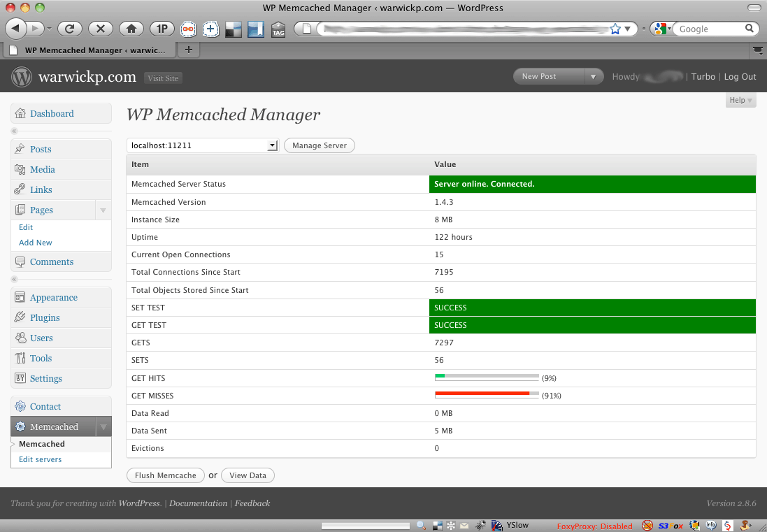The width and height of the screenshot is (767, 532).
Task: Click the bookmark star in address bar
Action: click(x=615, y=29)
